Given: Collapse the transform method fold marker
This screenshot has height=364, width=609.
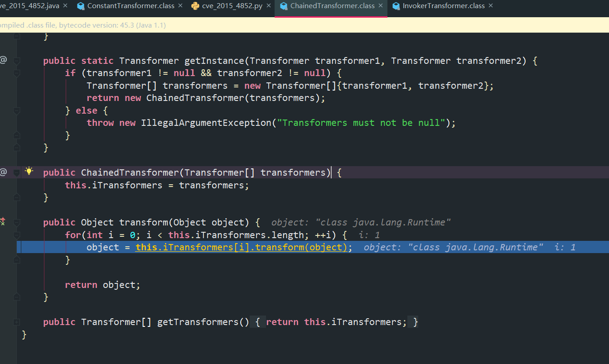Looking at the screenshot, I should pyautogui.click(x=17, y=223).
